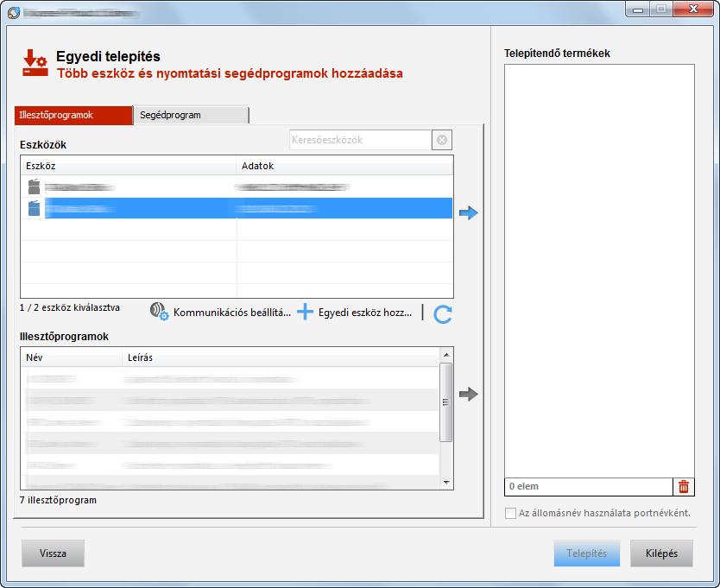Viewport: 720px width, 588px height.
Task: Open Kommunikációs beállítá... link
Action: coord(232,313)
